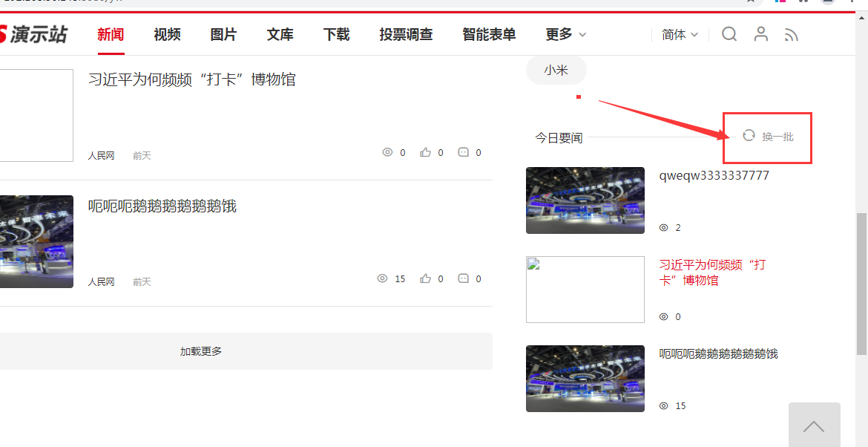Like the 习近平为何频频“打卡”博物馆 article thumbs-up

(x=425, y=151)
